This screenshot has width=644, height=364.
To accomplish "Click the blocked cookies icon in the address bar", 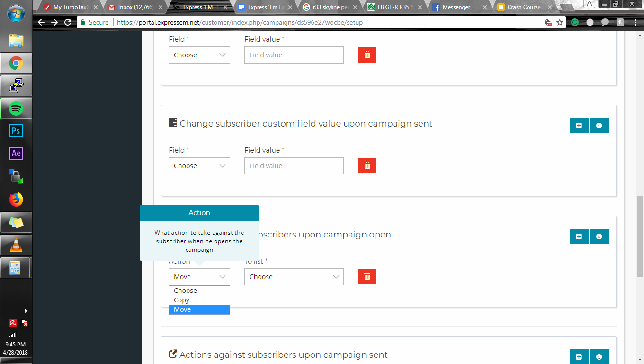I will (x=548, y=22).
